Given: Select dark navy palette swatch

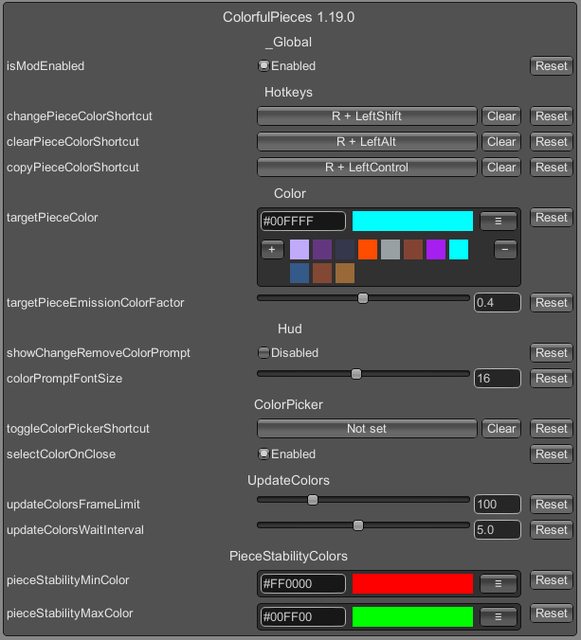Looking at the screenshot, I should pos(345,249).
